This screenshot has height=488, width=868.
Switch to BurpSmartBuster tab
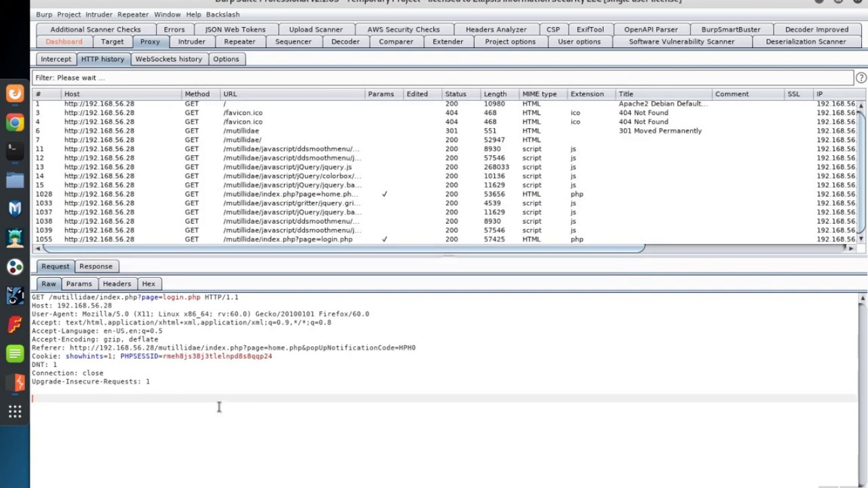(x=730, y=30)
